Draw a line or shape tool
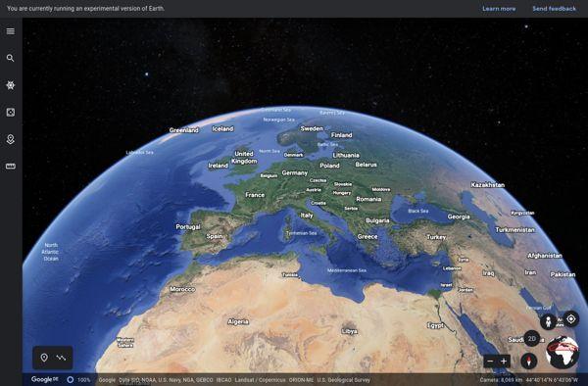This screenshot has width=588, height=386. 61,358
